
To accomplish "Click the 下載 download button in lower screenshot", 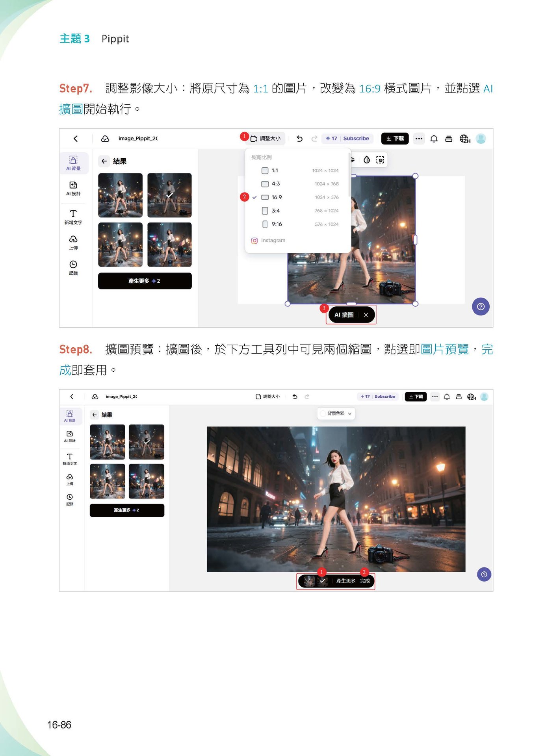I will (416, 397).
